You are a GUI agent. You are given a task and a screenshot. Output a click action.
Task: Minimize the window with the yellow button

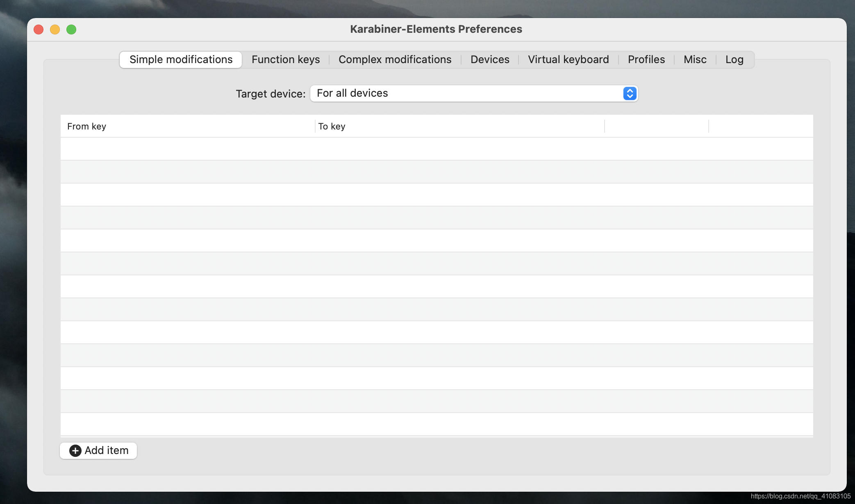[55, 30]
